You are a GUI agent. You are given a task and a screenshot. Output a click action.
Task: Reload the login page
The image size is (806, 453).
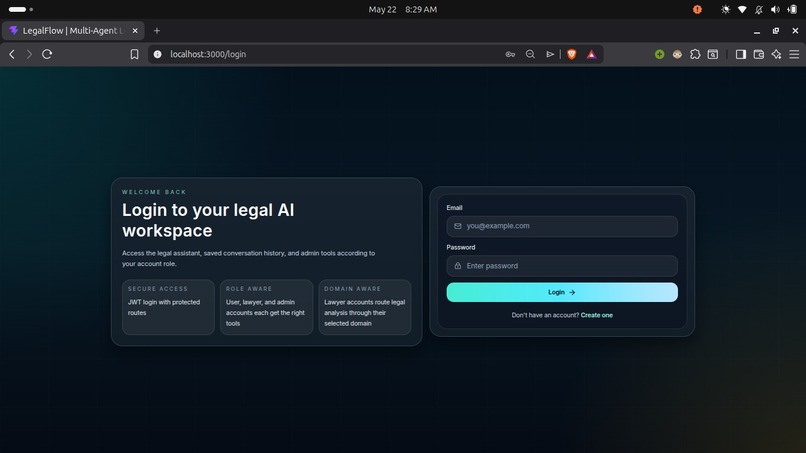click(47, 54)
